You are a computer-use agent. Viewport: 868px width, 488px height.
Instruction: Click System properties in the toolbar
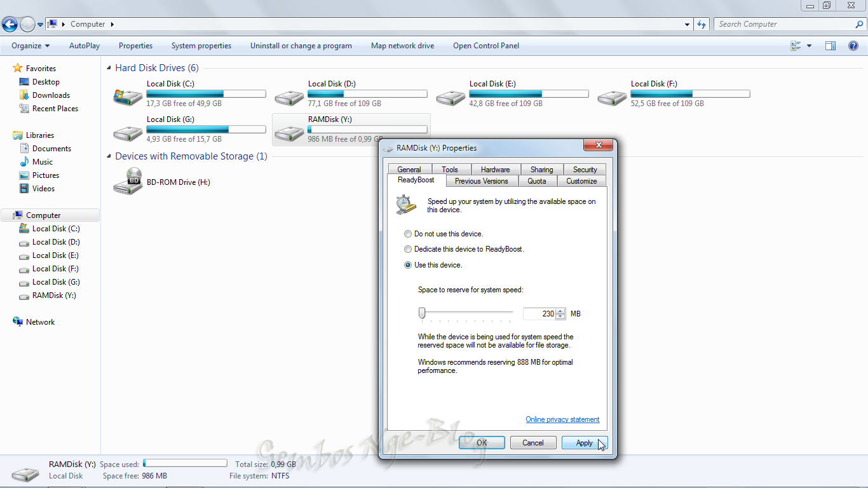(x=201, y=46)
